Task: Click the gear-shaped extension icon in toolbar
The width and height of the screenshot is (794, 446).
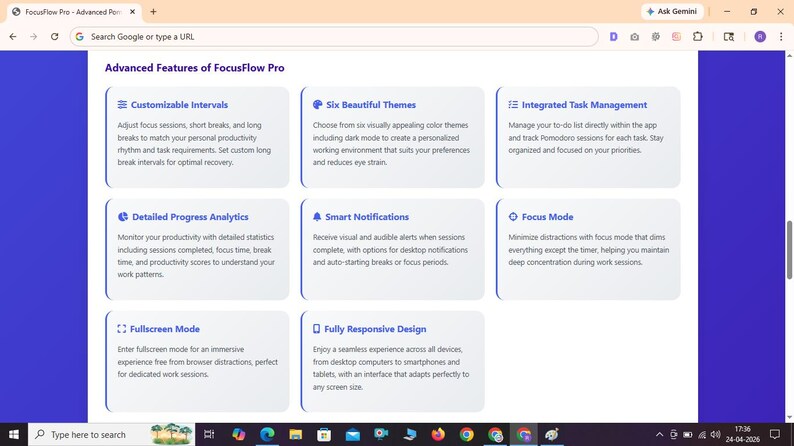Action: (656, 36)
